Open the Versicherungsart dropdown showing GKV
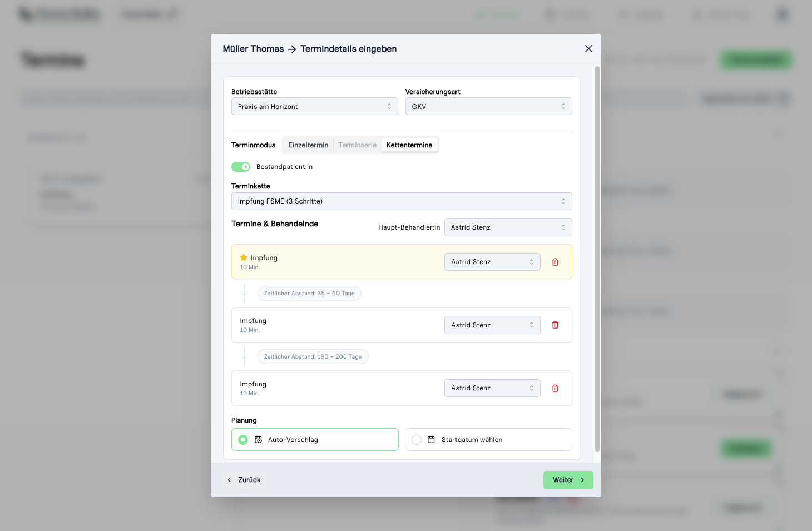This screenshot has width=812, height=531. pos(489,107)
